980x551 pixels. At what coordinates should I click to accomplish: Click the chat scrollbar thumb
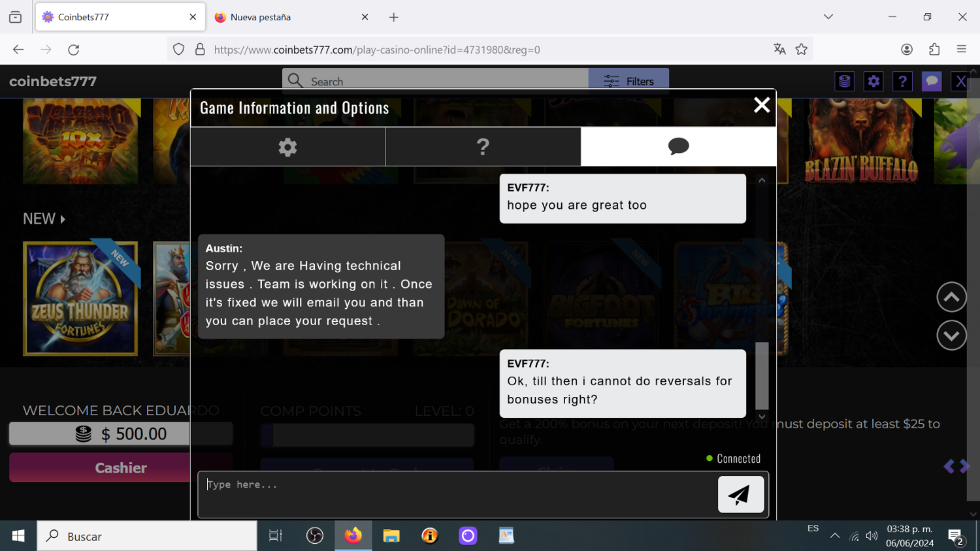762,375
